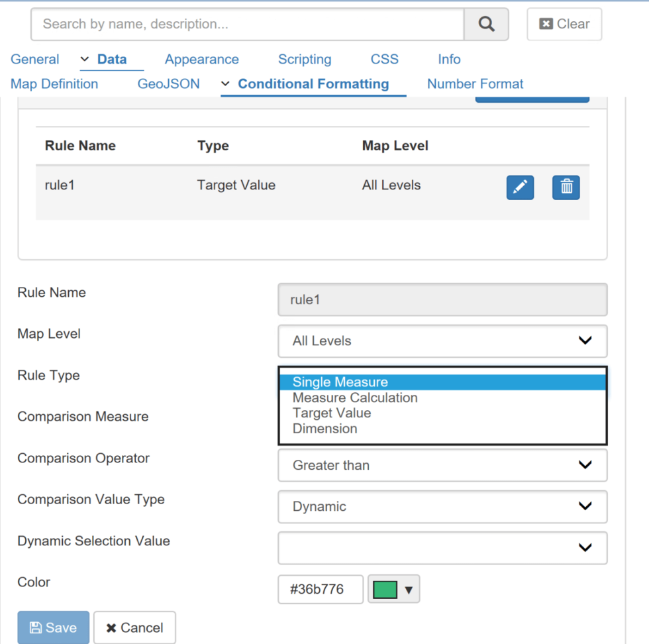Open the GeoJSON tab
Screen dimensions: 649x644
coord(168,83)
